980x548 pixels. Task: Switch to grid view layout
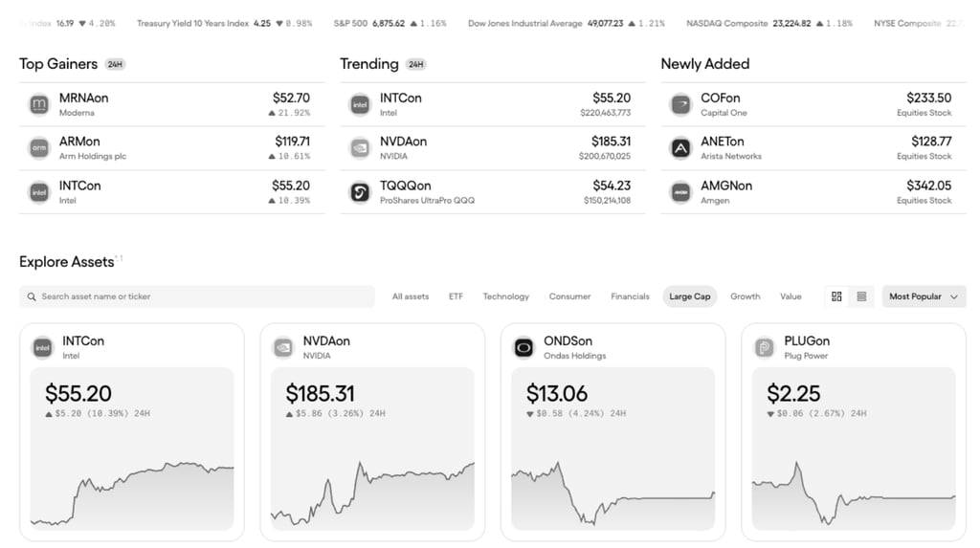[836, 296]
